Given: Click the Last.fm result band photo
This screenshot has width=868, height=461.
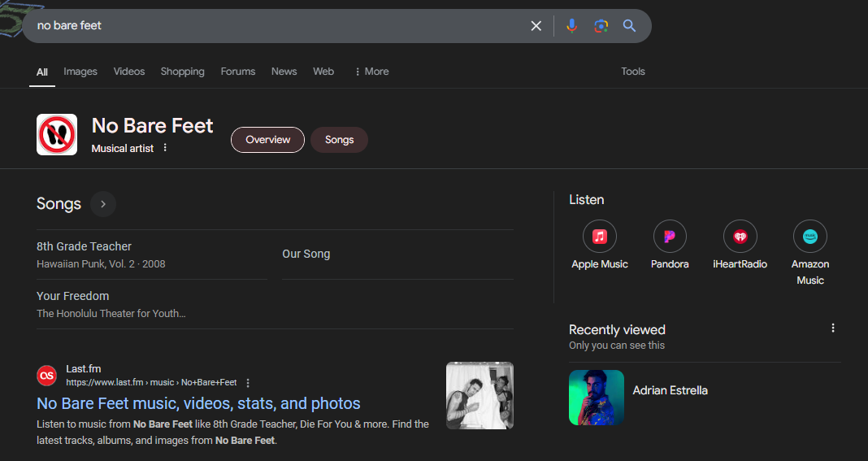Looking at the screenshot, I should point(480,396).
